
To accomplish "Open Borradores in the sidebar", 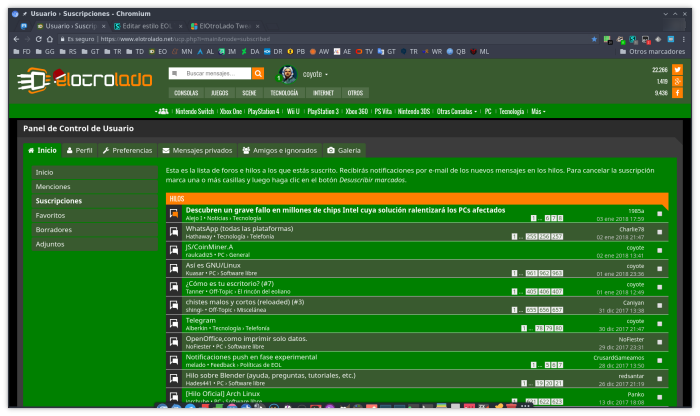I will pyautogui.click(x=95, y=229).
